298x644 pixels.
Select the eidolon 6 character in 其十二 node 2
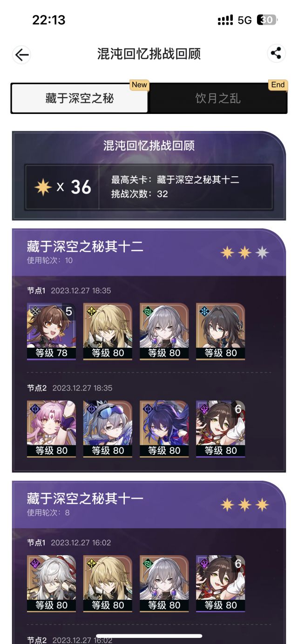(220, 429)
